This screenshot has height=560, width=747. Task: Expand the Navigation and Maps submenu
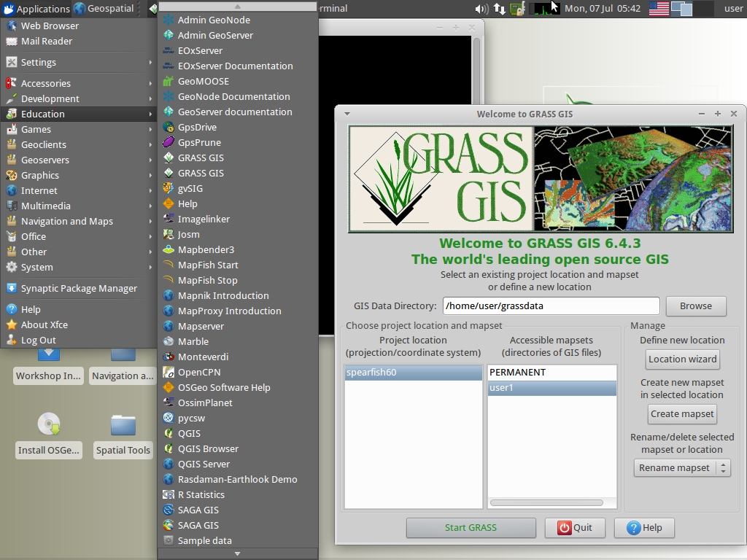(x=79, y=221)
